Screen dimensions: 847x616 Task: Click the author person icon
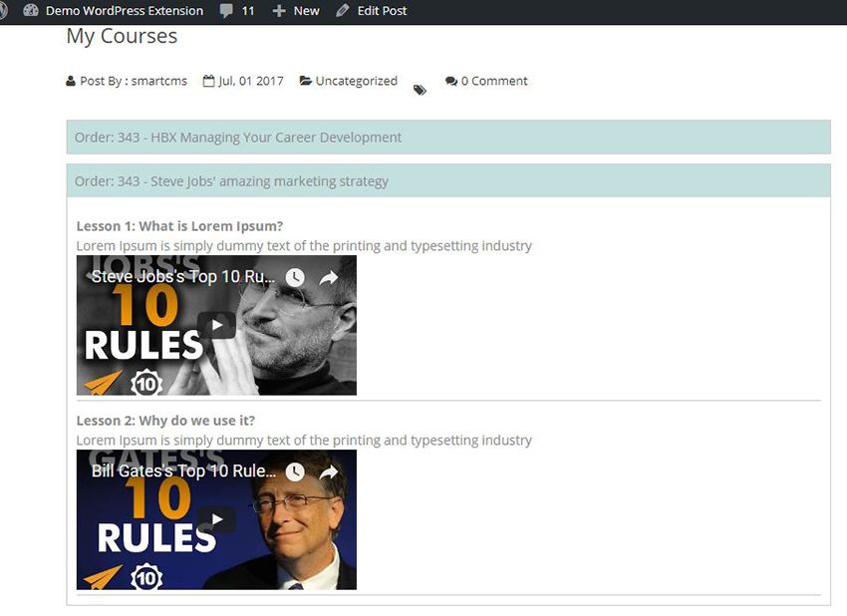point(70,81)
